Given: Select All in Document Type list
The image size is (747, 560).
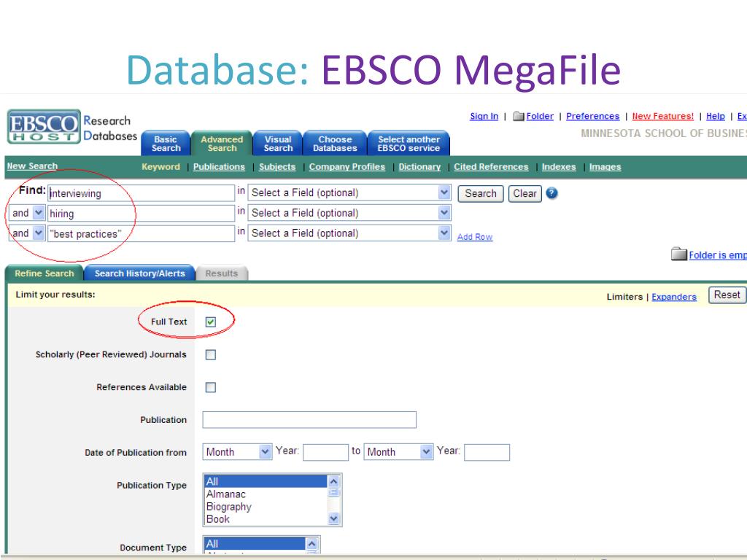Looking at the screenshot, I should (x=255, y=543).
